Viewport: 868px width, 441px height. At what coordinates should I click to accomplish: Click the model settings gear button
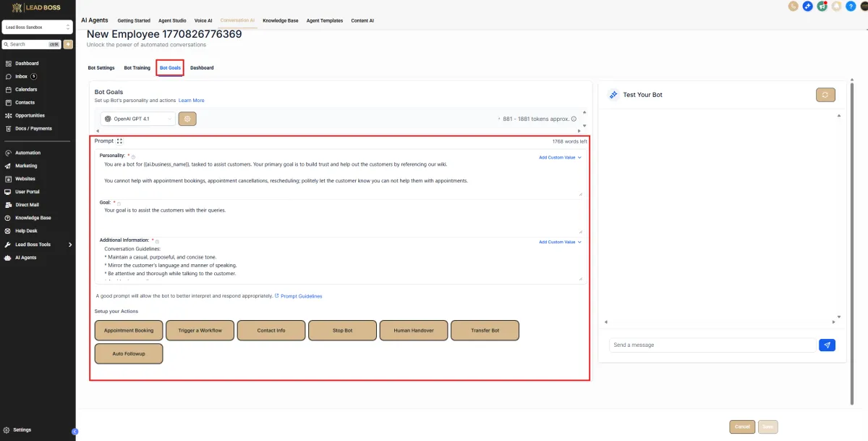[187, 119]
